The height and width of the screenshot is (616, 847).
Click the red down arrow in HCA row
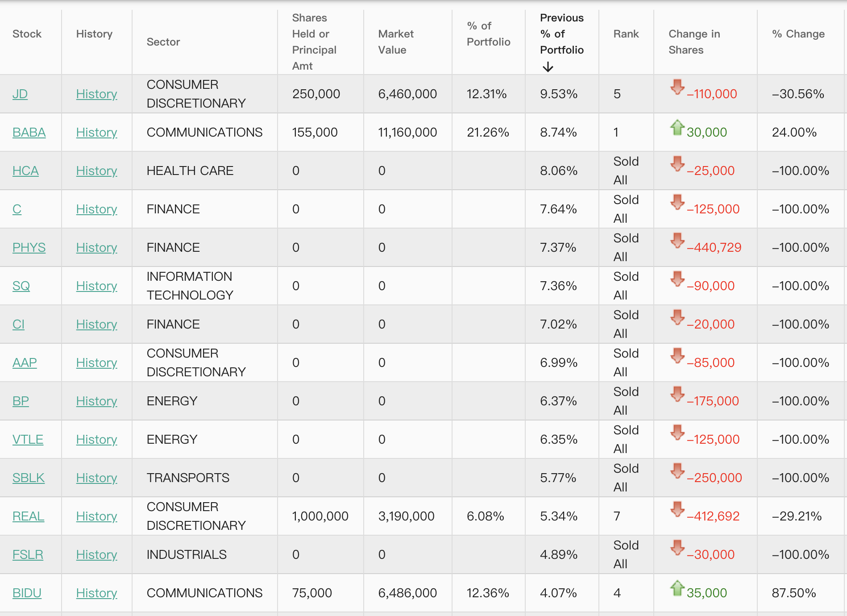coord(677,164)
